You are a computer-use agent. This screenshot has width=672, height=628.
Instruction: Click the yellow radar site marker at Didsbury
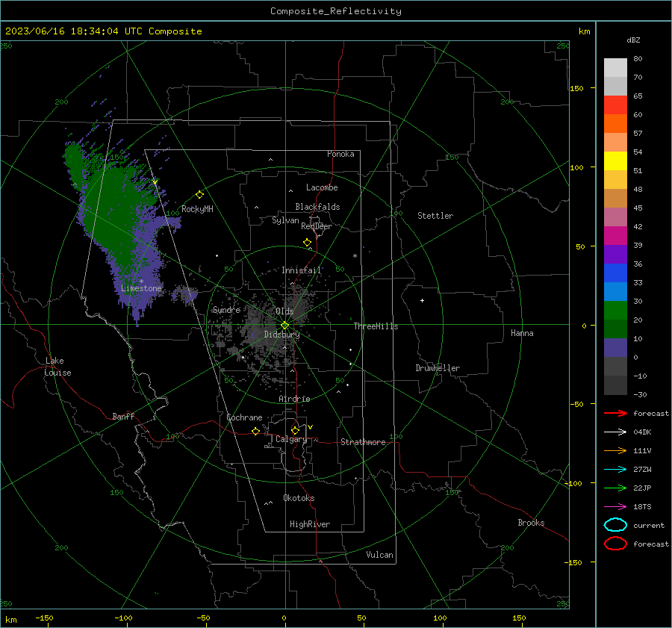[x=285, y=326]
